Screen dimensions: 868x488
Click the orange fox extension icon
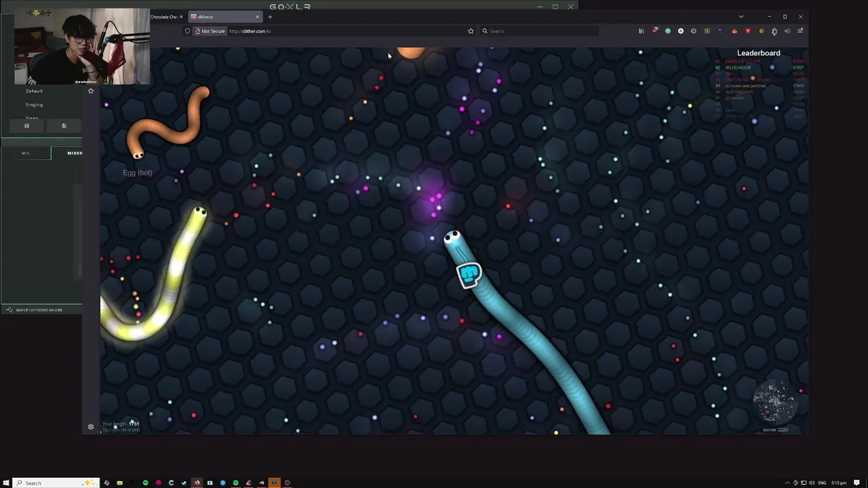pos(734,31)
